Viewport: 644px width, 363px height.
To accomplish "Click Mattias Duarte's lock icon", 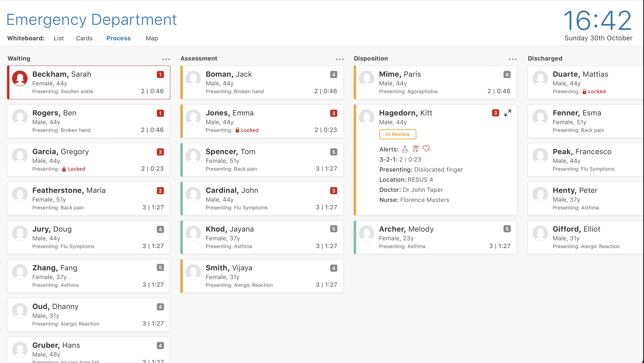I will (x=584, y=92).
